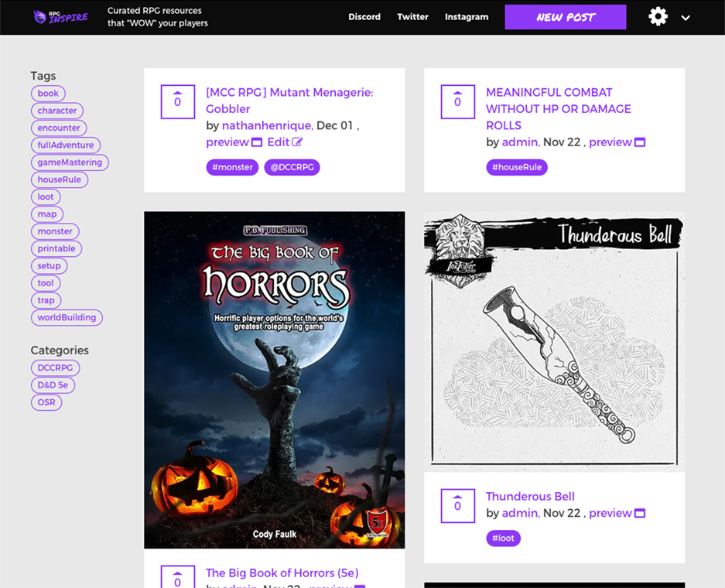Select the OSR category
725x588 pixels.
(46, 402)
